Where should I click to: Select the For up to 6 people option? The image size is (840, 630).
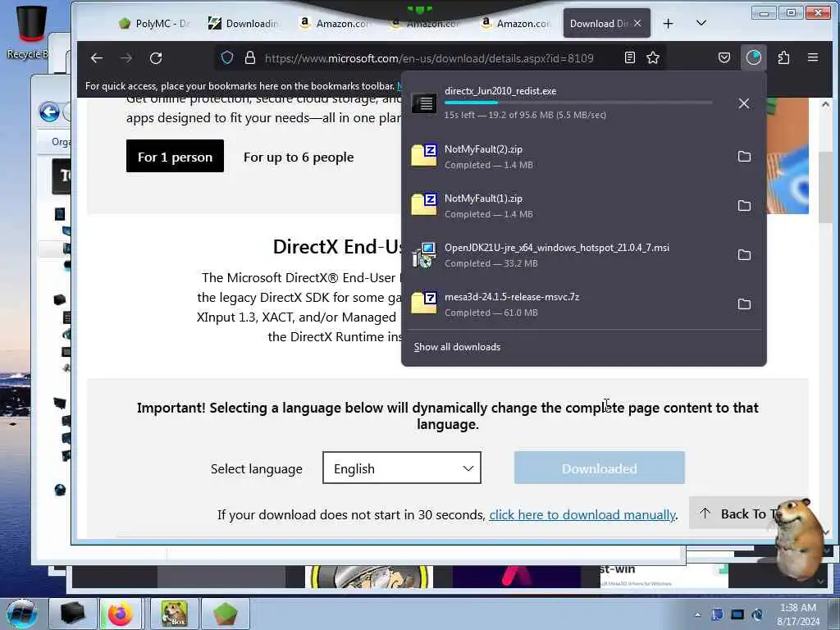[x=299, y=157]
